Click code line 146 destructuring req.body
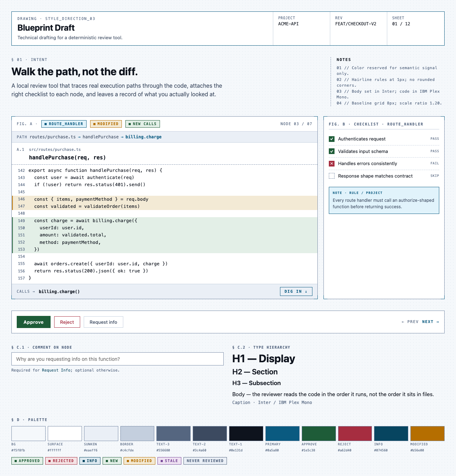The image size is (456, 476). click(x=165, y=199)
